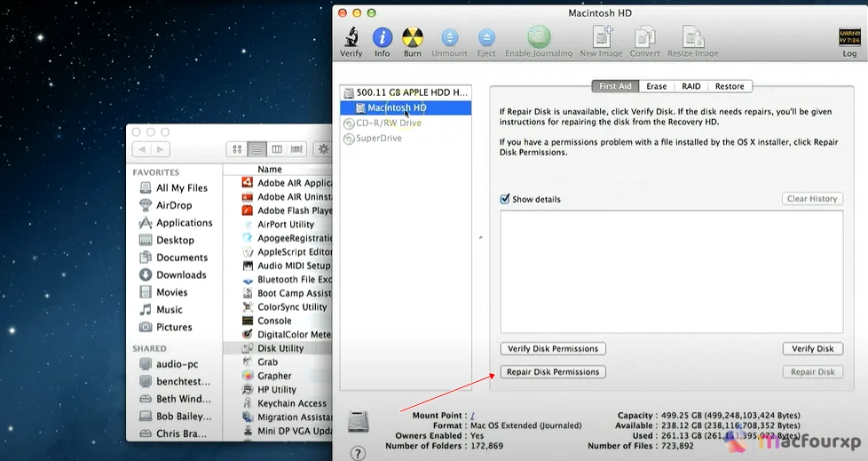Click the Verify microscope toolbar icon
This screenshot has height=461, width=868.
[x=351, y=37]
